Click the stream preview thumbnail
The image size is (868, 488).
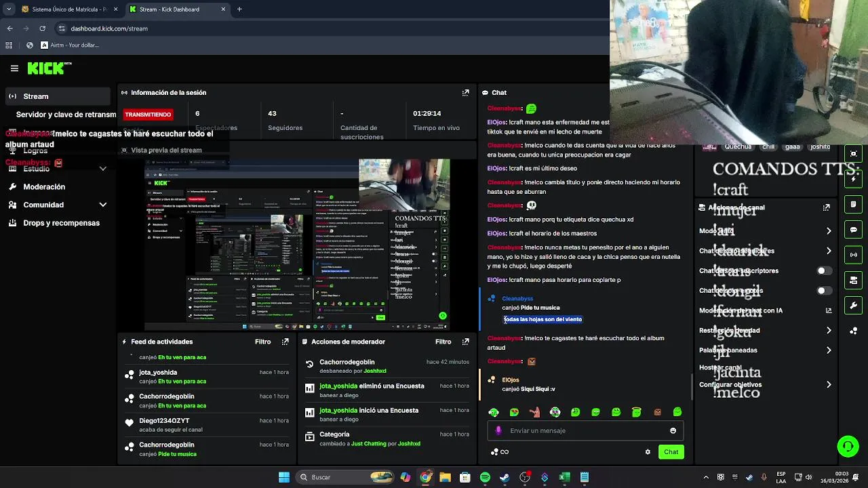point(296,245)
